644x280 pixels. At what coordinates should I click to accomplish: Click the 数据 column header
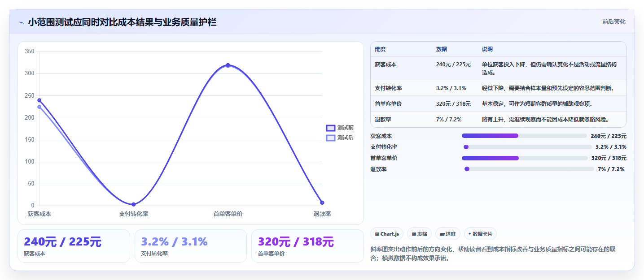441,49
